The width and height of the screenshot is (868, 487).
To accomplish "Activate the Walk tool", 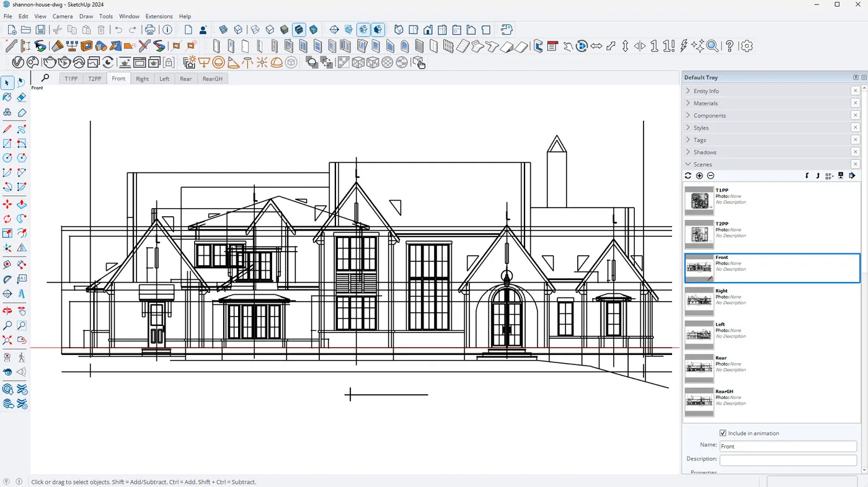I will 20,358.
